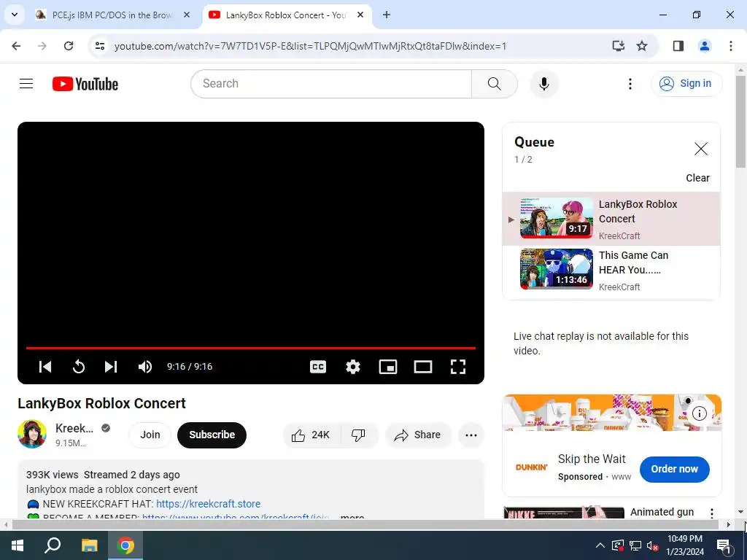This screenshot has width=747, height=560.
Task: Click Order now on the Dunkin ad
Action: 674,469
